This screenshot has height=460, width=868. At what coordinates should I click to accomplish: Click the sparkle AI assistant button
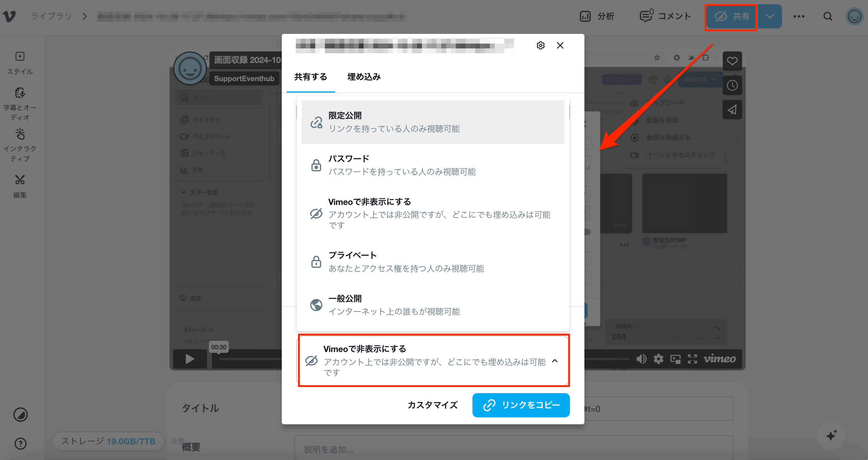pos(831,435)
